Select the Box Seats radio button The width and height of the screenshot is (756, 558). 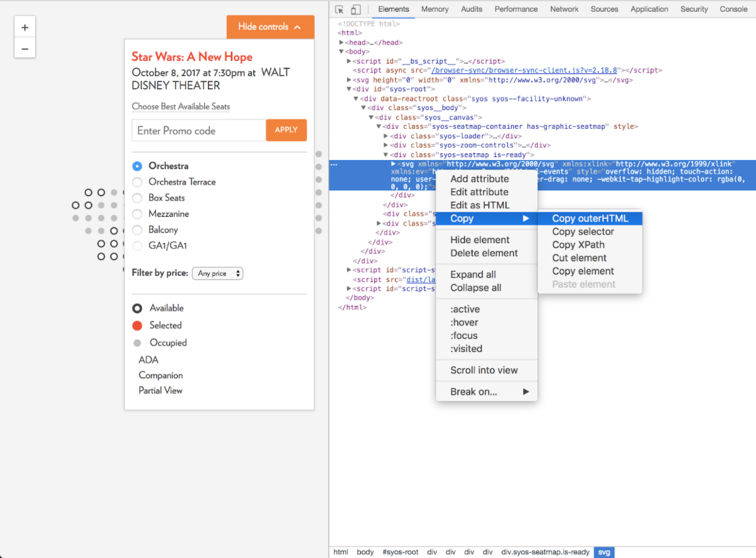[x=137, y=198]
